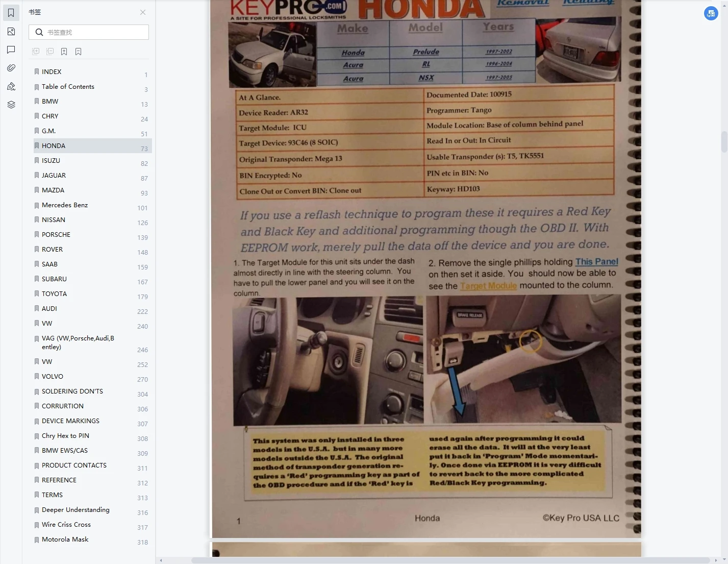The image size is (728, 564).
Task: Open the signatures sidebar icon
Action: coord(11,86)
